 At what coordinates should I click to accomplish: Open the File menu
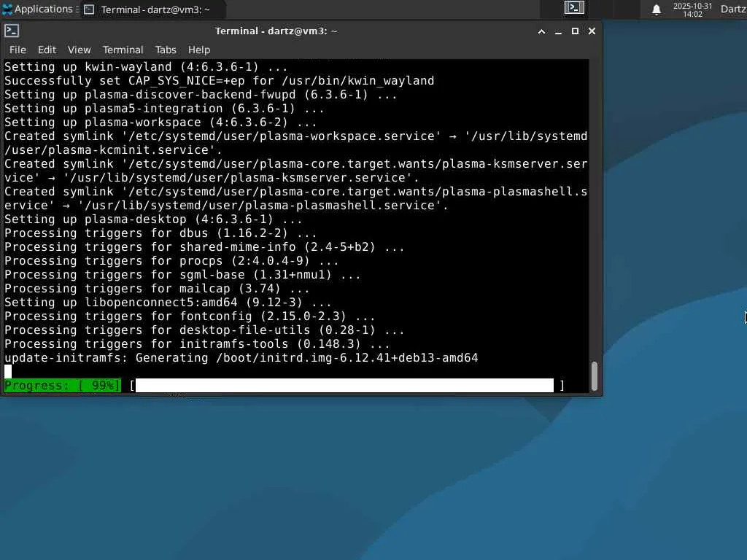click(x=18, y=50)
